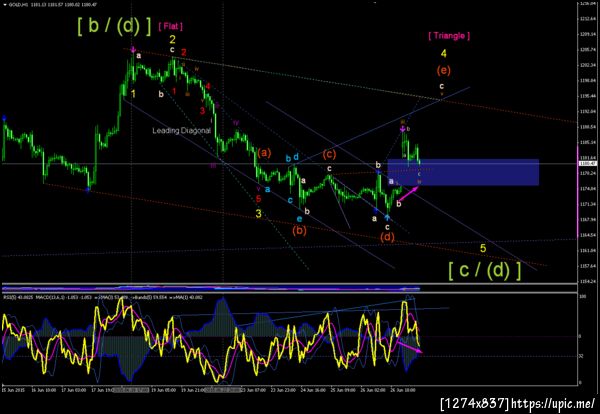Screen dimensions: 600x414
Task: Select the yellow "2" wave label under [ Flat ]
Action: tap(173, 39)
